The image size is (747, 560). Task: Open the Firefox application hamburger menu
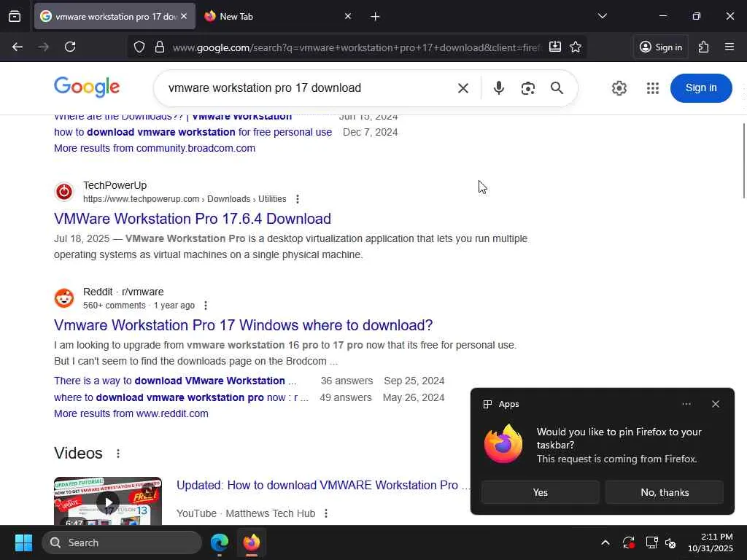tap(729, 47)
